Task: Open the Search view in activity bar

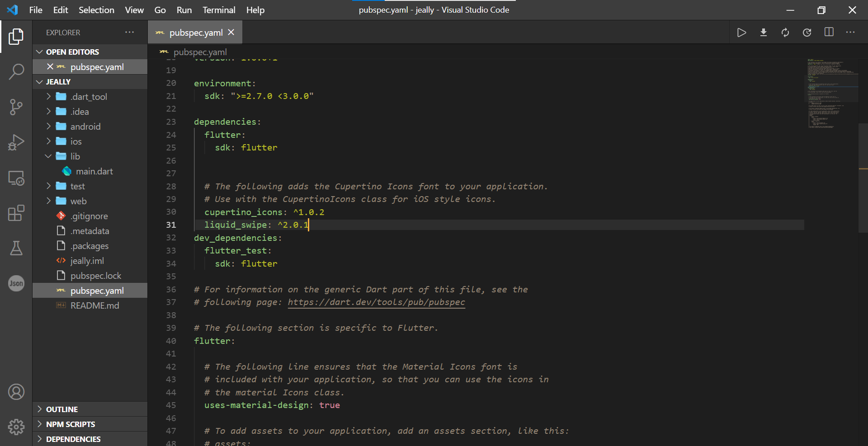Action: point(16,71)
